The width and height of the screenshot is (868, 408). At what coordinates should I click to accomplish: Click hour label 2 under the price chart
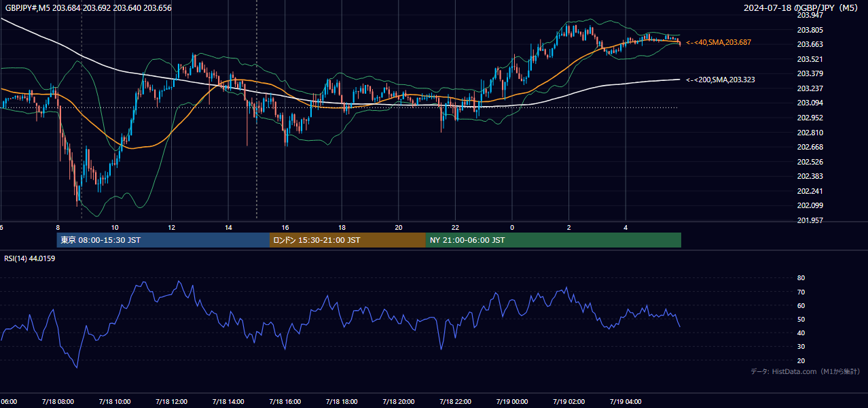569,227
